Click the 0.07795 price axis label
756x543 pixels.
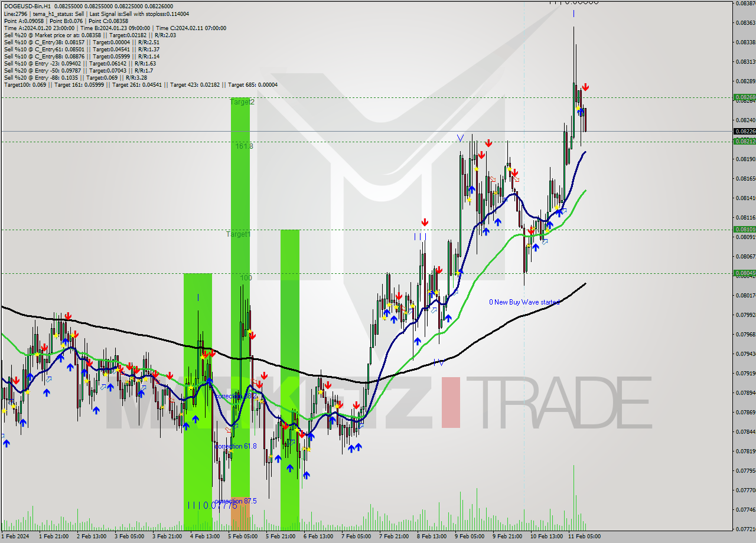[745, 470]
